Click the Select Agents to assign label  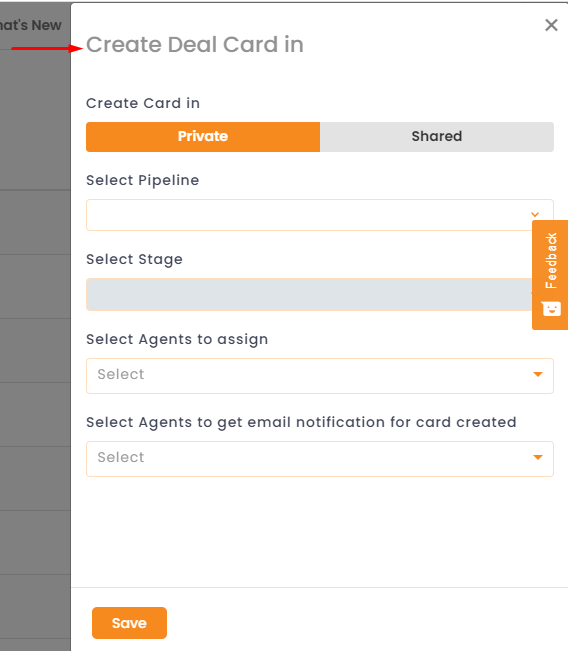pyautogui.click(x=177, y=340)
